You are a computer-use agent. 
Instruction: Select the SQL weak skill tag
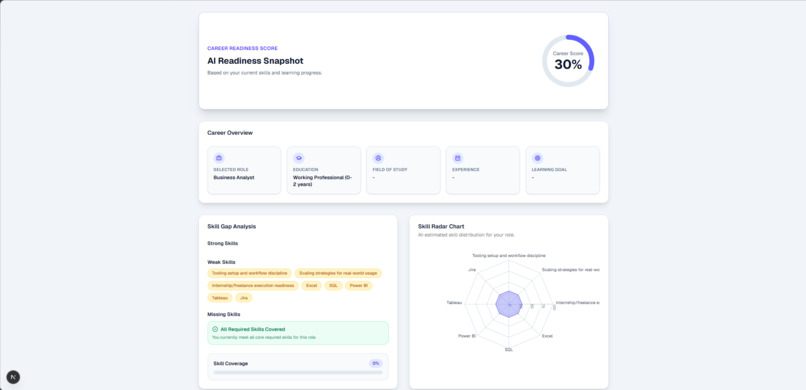pos(333,286)
